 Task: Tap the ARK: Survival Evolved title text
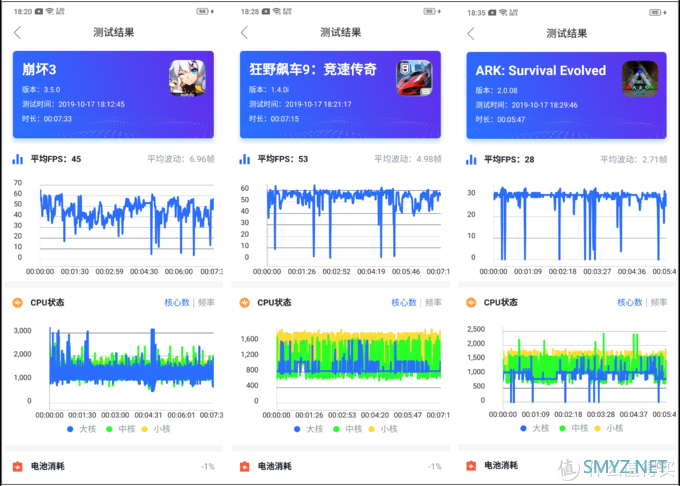(540, 70)
